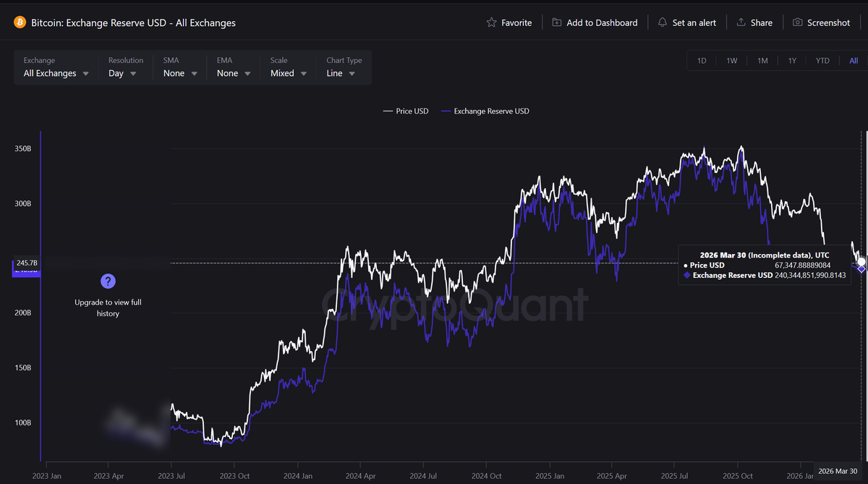868x484 pixels.
Task: Toggle the Exchange Reserve USD legend series
Action: [x=485, y=111]
